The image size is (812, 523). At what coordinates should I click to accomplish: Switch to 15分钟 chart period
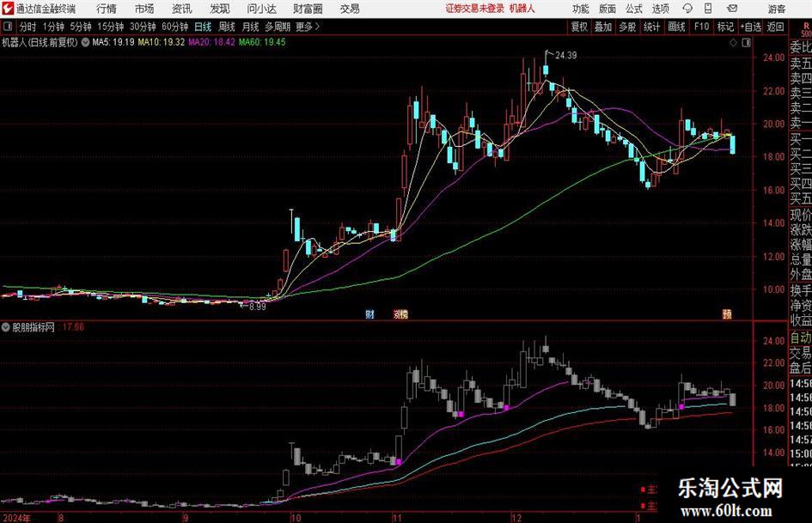(110, 27)
